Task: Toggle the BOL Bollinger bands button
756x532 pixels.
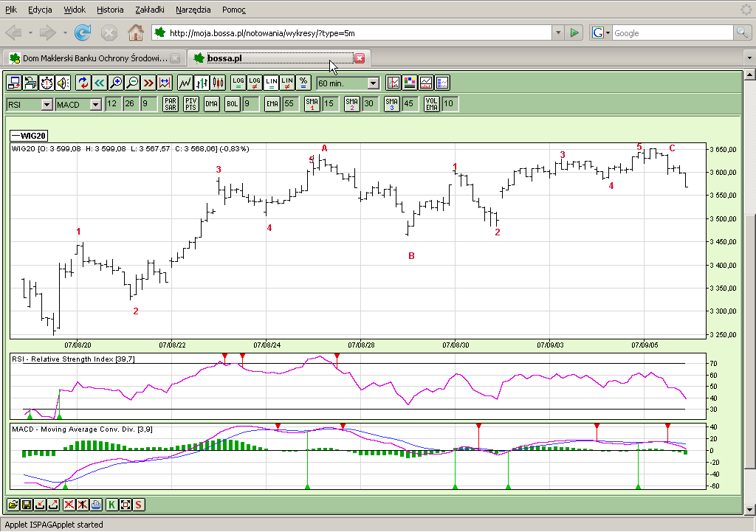Action: point(233,104)
